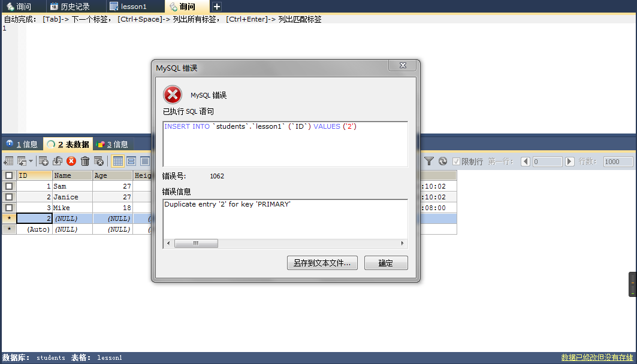The width and height of the screenshot is (637, 364).
Task: Switch to text view mode
Action: click(144, 161)
